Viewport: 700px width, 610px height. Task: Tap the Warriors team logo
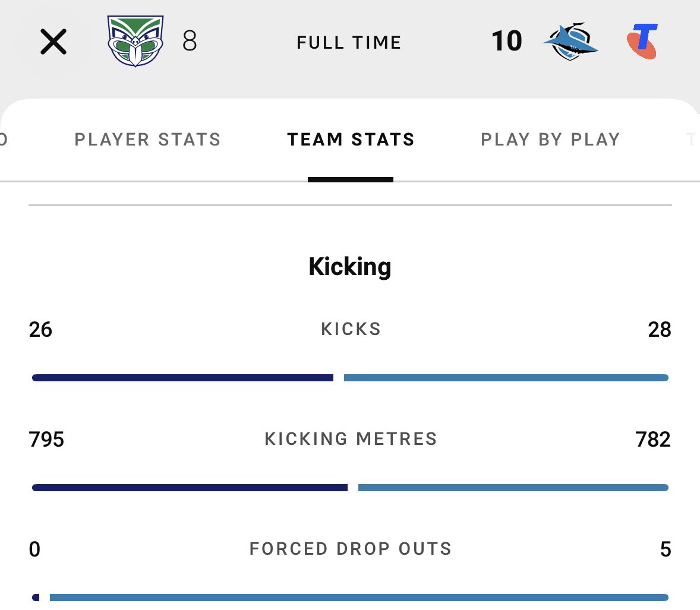point(135,41)
